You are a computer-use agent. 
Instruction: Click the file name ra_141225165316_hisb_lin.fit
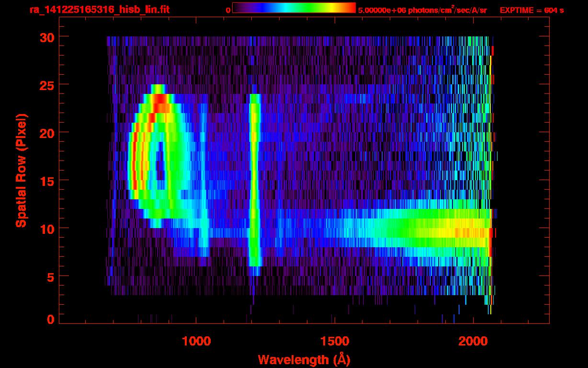coord(99,9)
